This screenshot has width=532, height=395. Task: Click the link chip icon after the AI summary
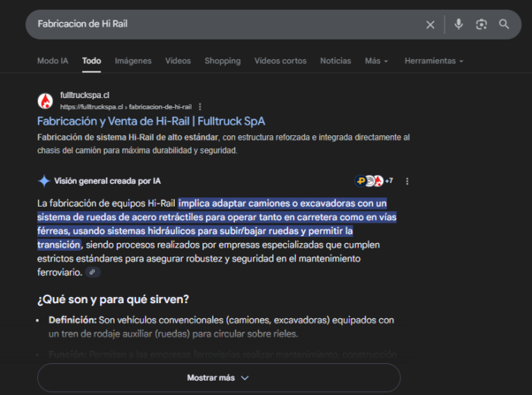[92, 272]
